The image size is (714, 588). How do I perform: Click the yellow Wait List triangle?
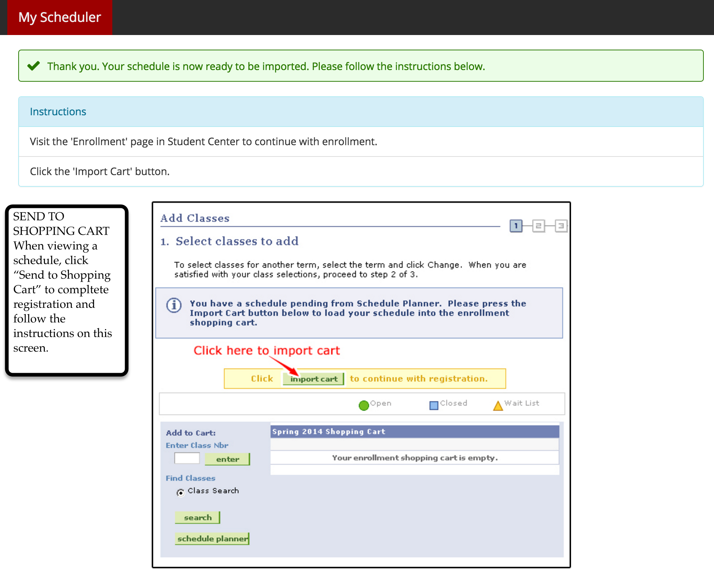coord(498,406)
